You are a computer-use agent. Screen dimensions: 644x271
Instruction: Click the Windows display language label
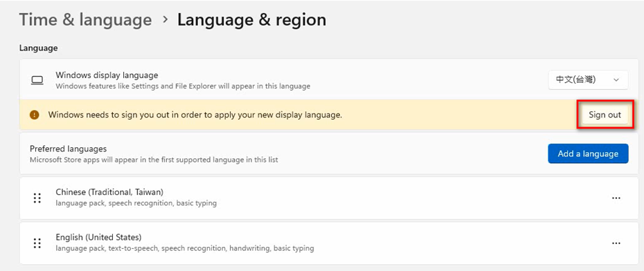click(107, 75)
